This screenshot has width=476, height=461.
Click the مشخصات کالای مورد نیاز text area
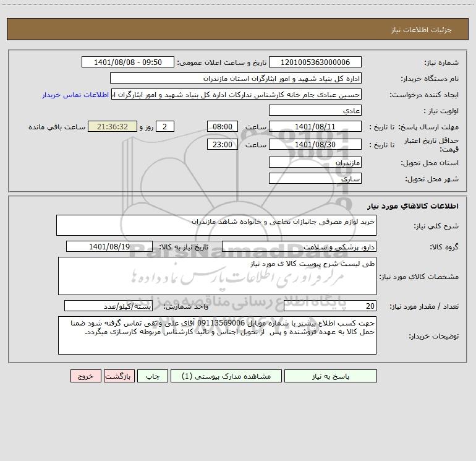(x=217, y=276)
